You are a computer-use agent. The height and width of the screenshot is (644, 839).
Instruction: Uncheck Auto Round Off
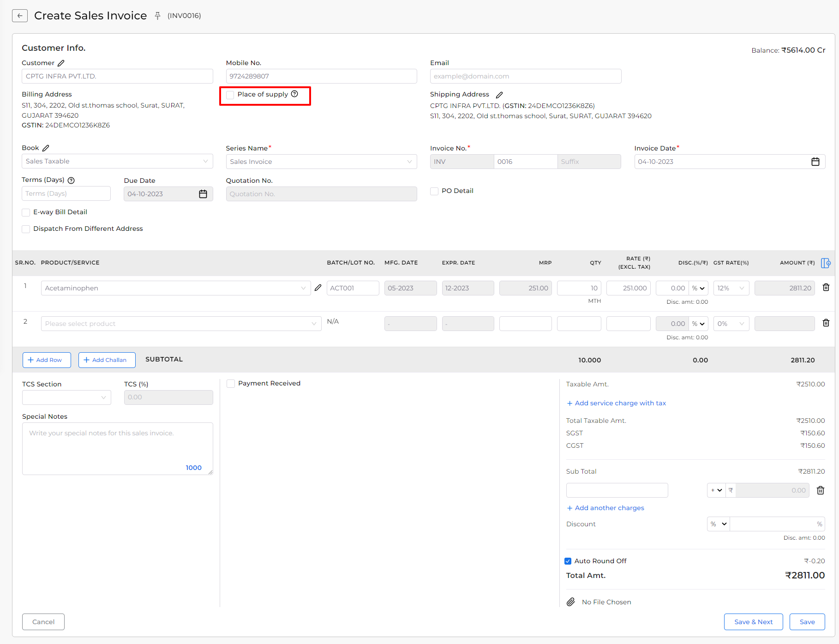pos(568,561)
